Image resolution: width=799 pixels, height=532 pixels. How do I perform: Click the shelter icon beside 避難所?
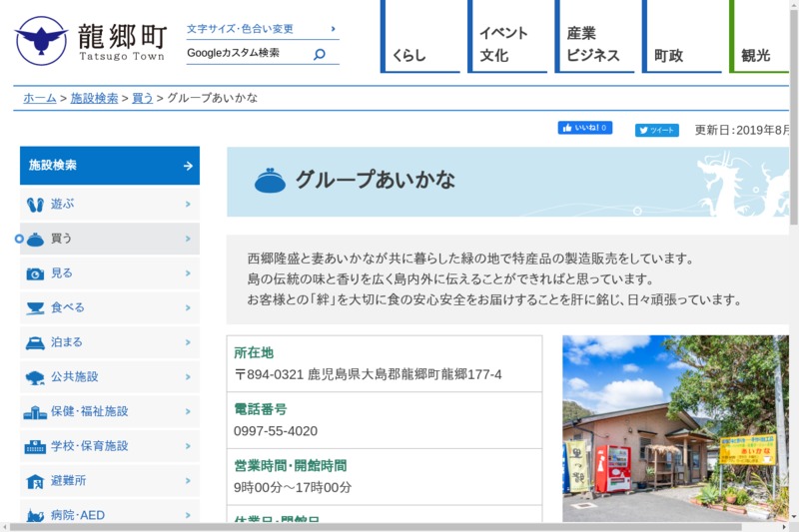[35, 481]
